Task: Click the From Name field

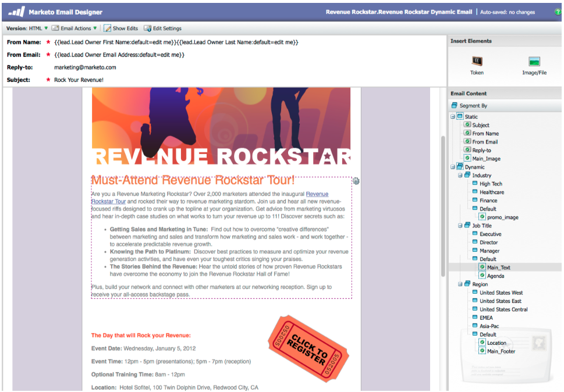Action: pos(176,42)
